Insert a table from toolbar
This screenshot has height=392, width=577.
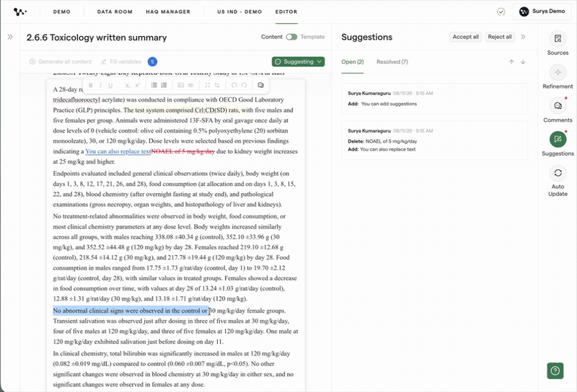pos(190,85)
